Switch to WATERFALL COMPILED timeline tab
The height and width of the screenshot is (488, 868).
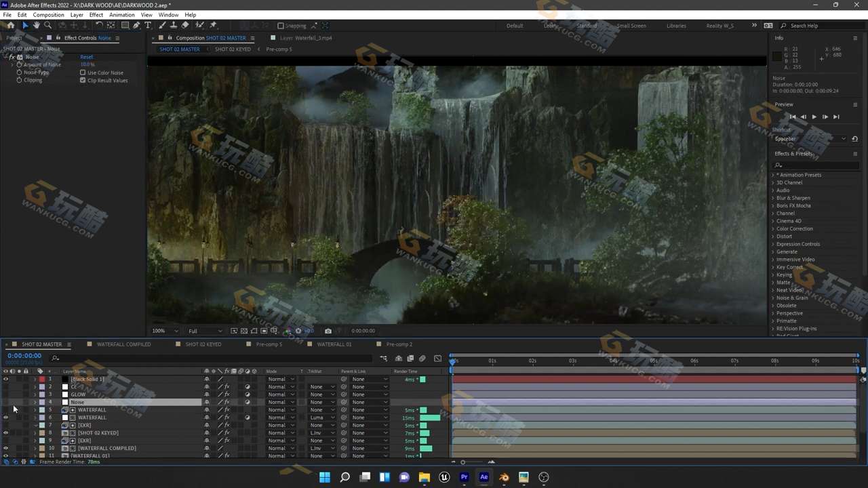coord(124,344)
